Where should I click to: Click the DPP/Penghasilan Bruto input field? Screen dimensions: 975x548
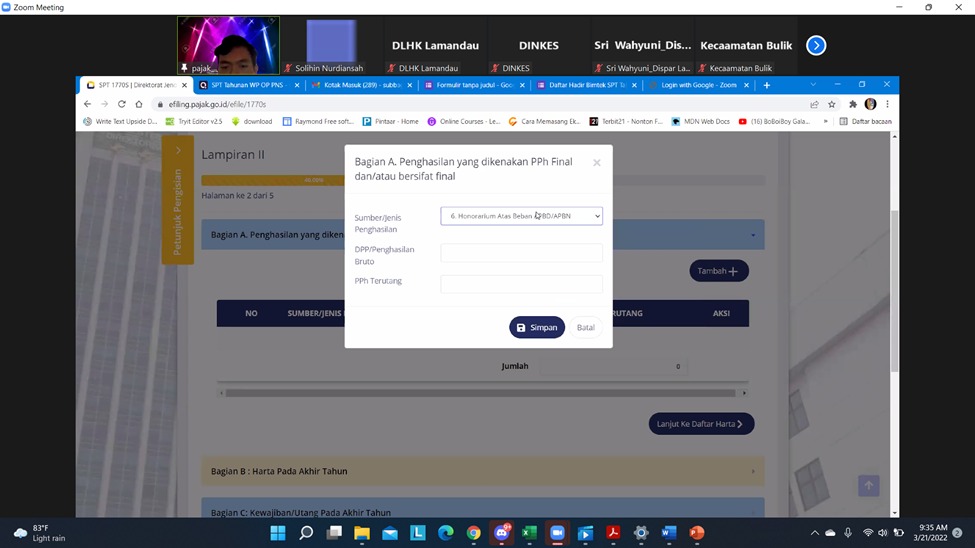521,254
